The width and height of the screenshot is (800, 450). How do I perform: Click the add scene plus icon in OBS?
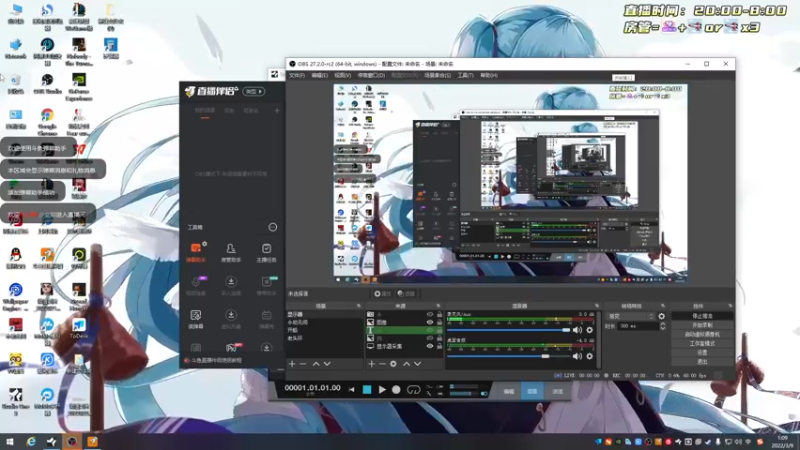(292, 364)
